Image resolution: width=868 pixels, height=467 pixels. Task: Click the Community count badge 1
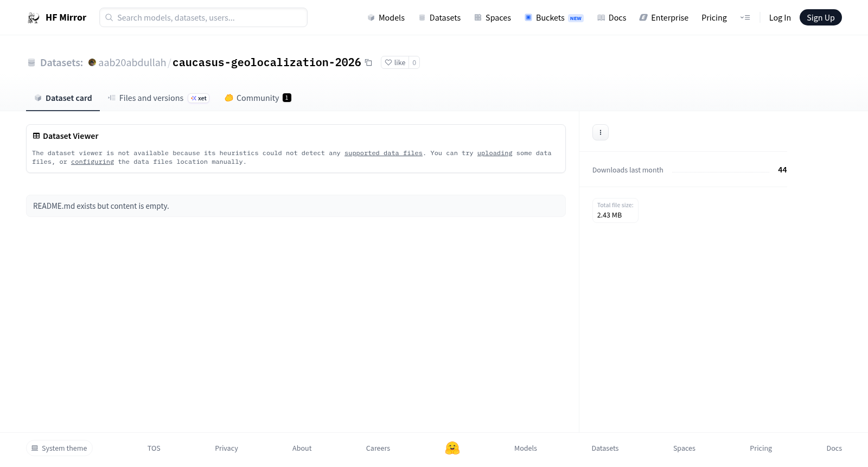(x=287, y=98)
